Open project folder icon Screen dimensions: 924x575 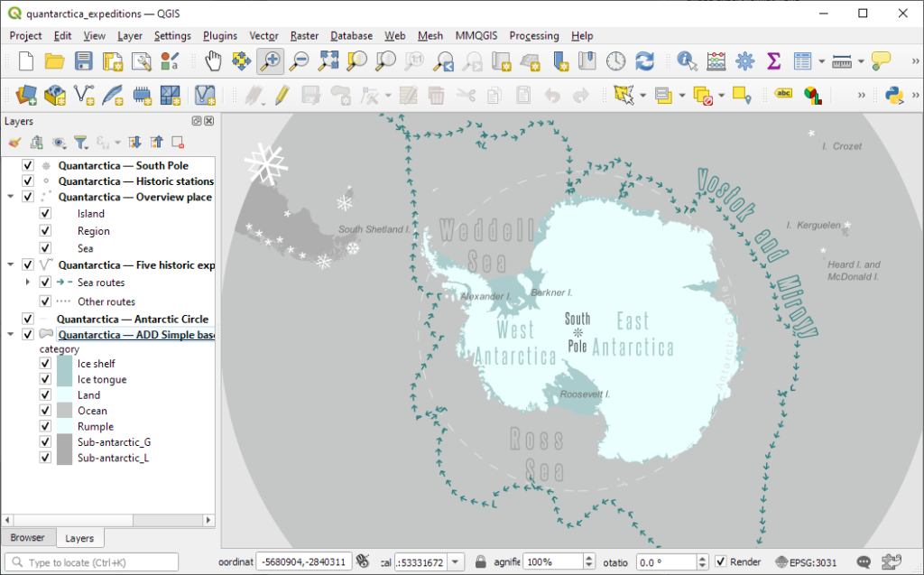(x=55, y=60)
